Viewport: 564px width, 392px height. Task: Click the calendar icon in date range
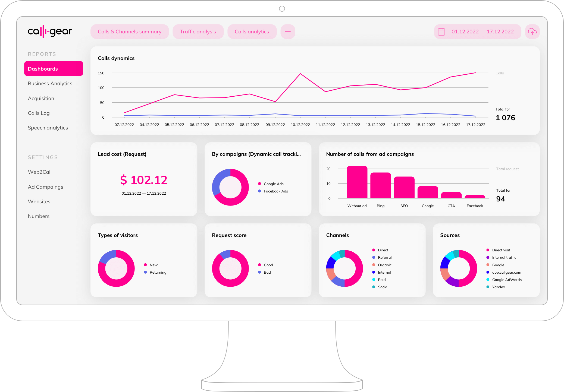click(x=441, y=32)
